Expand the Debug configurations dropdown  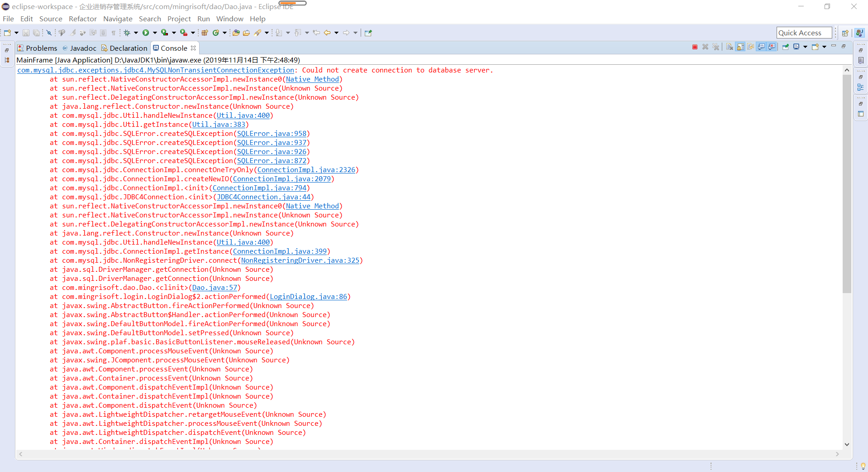coord(136,33)
